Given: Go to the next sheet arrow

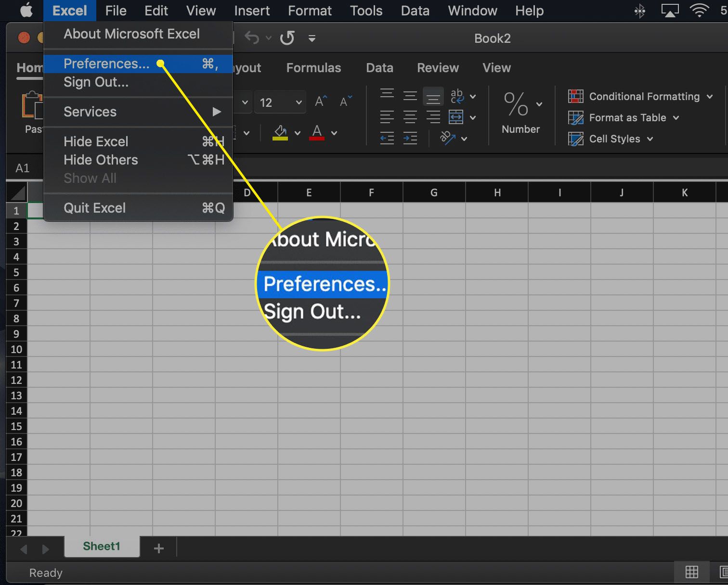Looking at the screenshot, I should pyautogui.click(x=46, y=549).
